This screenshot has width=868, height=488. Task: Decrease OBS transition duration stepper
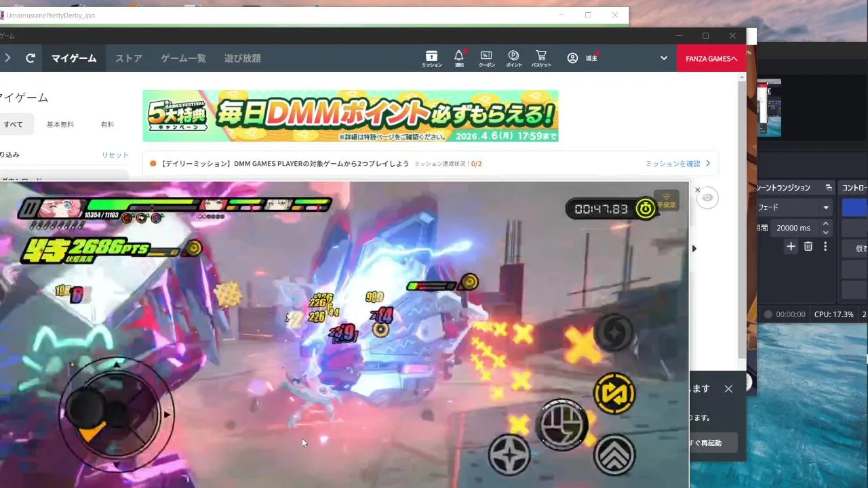(825, 232)
